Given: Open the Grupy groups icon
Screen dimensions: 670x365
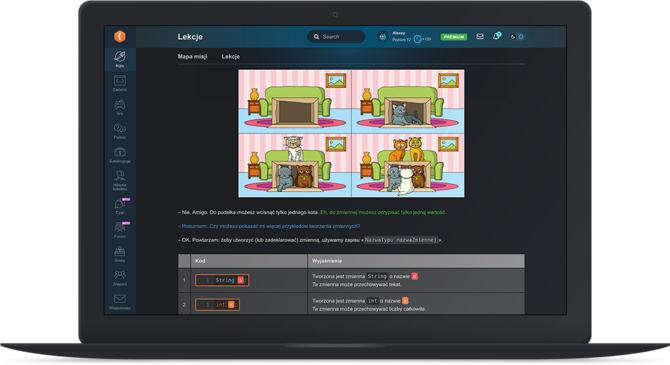Looking at the screenshot, I should (120, 254).
